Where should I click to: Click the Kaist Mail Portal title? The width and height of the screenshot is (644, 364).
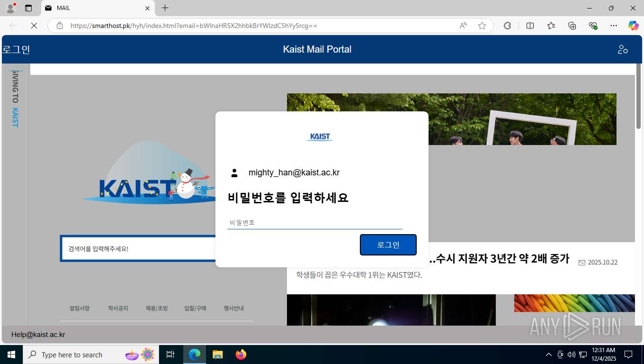click(x=317, y=49)
